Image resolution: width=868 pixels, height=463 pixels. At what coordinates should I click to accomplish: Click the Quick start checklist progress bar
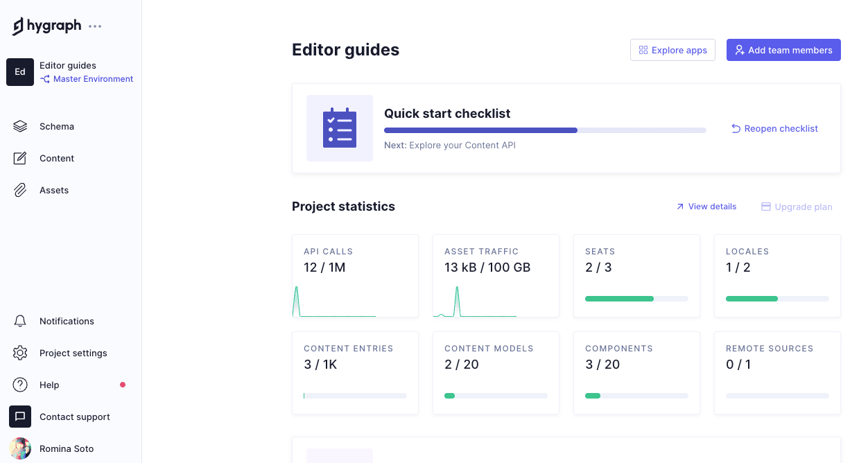click(545, 130)
